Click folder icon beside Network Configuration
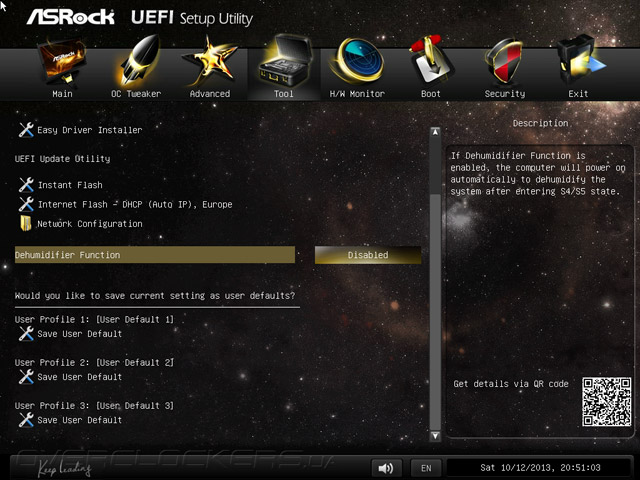 tap(26, 223)
